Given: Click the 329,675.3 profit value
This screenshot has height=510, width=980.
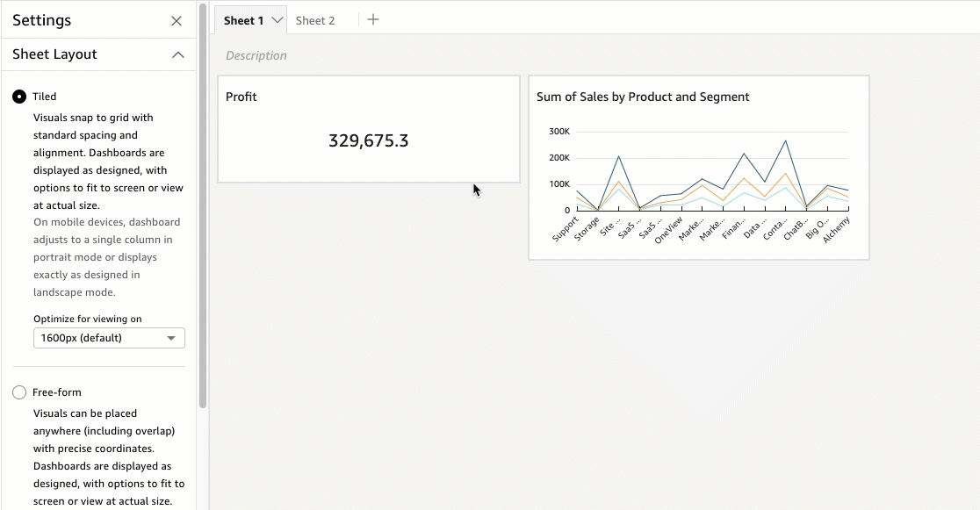Looking at the screenshot, I should (368, 140).
